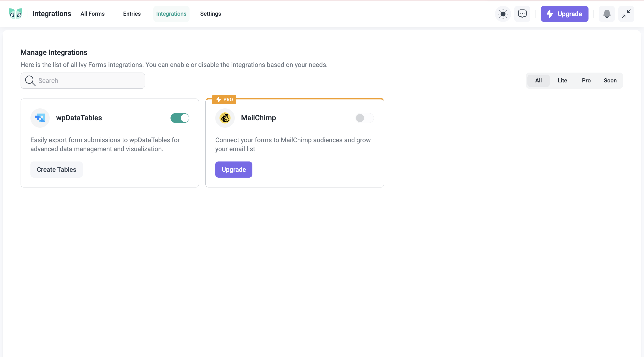Click the Ivy Forms owl logo
Screen dimensions: 644x357
[15, 14]
